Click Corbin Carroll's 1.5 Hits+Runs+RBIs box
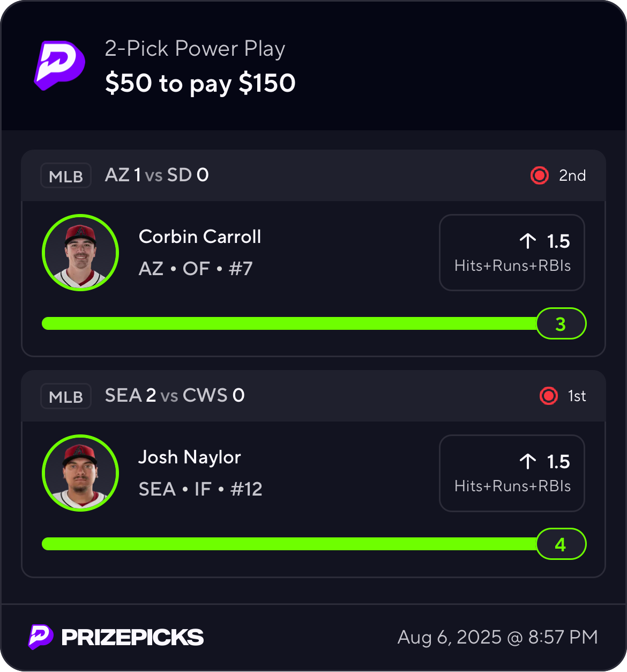This screenshot has height=672, width=627. (512, 253)
